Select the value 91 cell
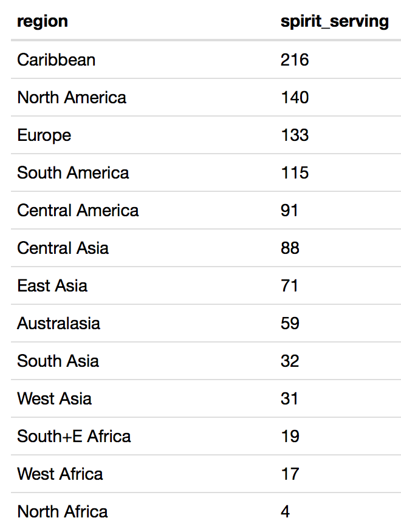 (x=290, y=211)
